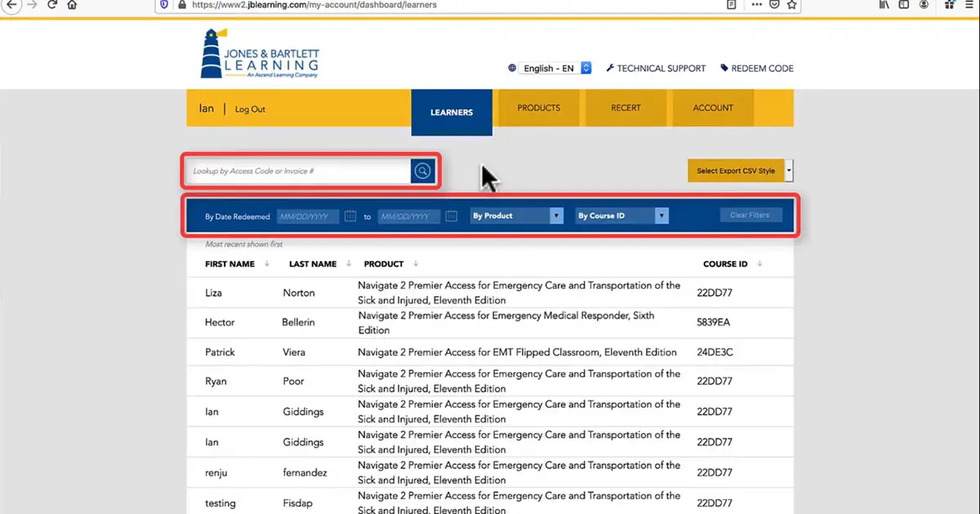The height and width of the screenshot is (514, 980).
Task: Click the Log Out link
Action: (x=250, y=109)
